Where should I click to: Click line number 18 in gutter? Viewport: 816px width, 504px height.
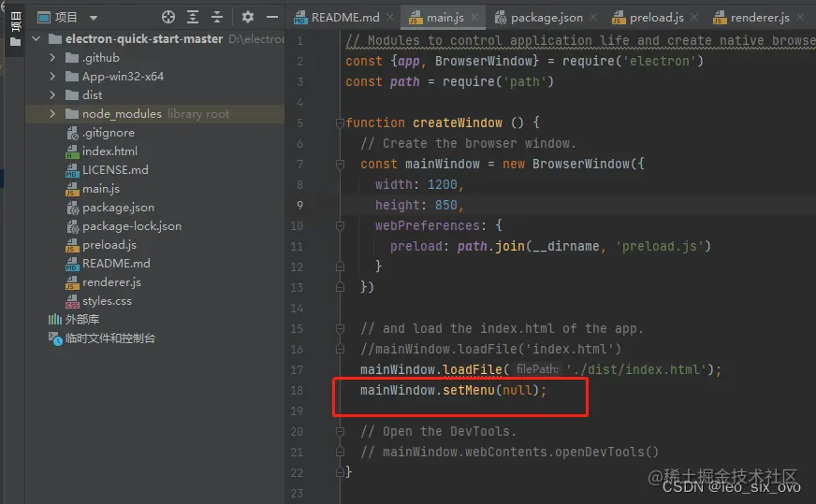pyautogui.click(x=297, y=391)
